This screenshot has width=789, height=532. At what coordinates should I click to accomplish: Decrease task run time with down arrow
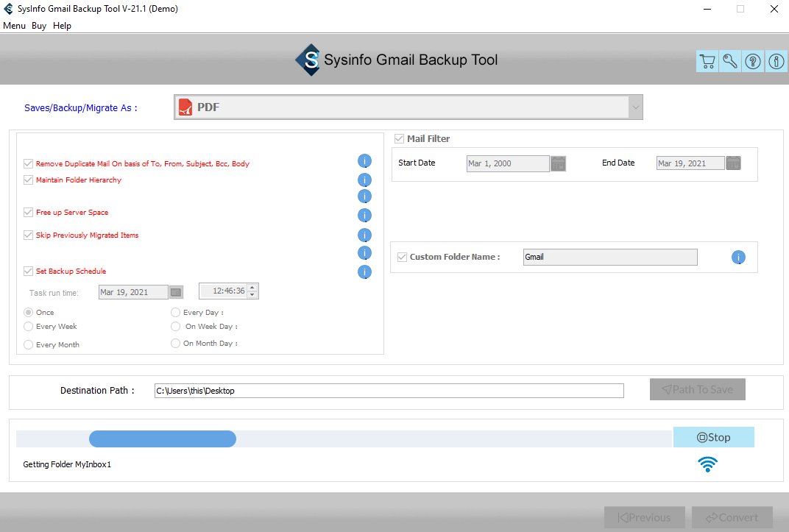click(252, 294)
